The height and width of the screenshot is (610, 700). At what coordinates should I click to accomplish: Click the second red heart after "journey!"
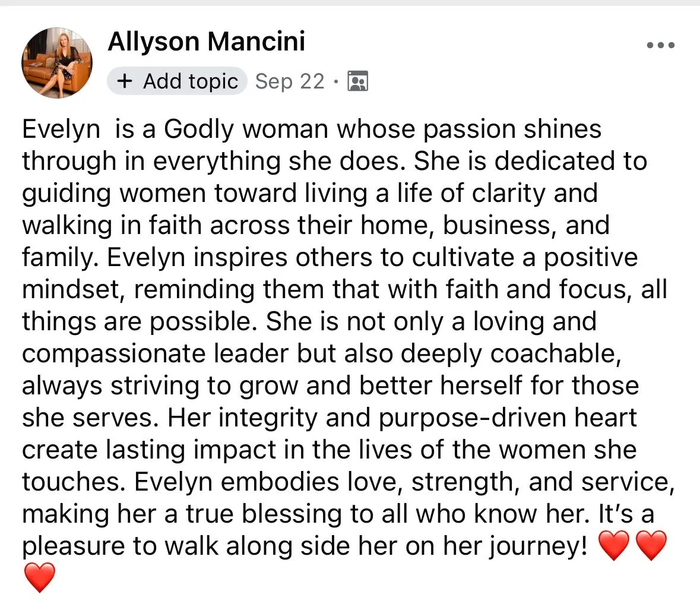651,546
